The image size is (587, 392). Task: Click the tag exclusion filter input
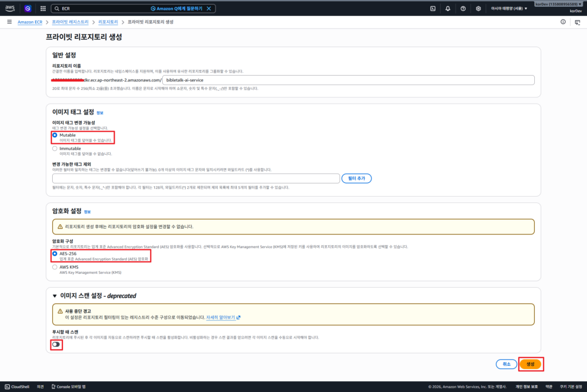pos(196,178)
